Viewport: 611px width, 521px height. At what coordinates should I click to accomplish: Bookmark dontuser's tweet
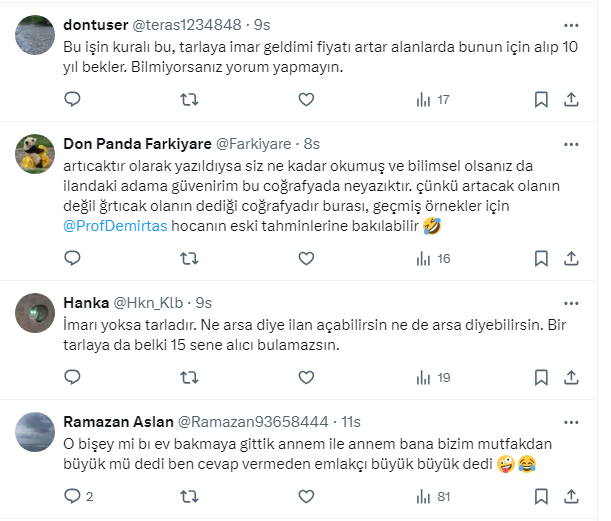pyautogui.click(x=541, y=100)
